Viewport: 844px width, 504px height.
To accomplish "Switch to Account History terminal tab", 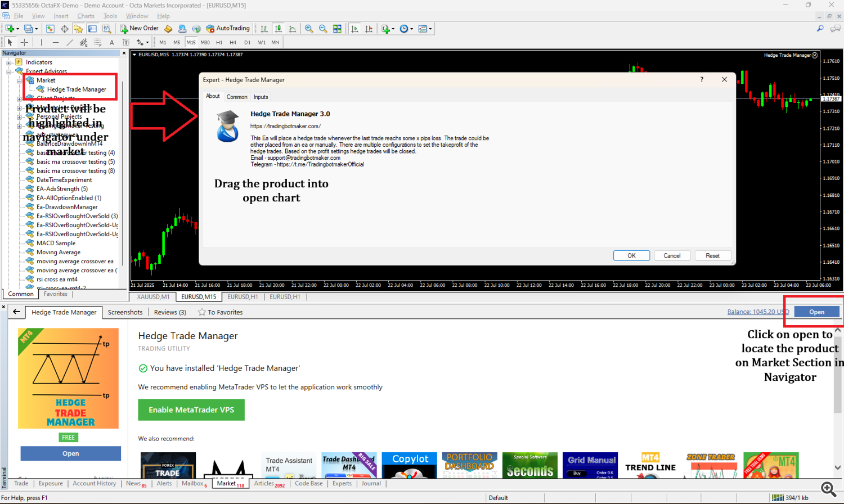I will point(95,483).
